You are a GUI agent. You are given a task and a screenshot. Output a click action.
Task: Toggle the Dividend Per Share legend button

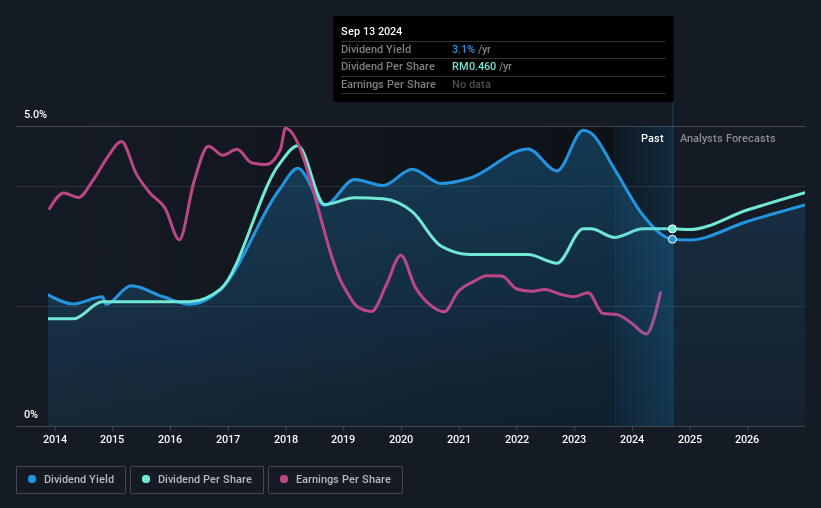pyautogui.click(x=197, y=480)
